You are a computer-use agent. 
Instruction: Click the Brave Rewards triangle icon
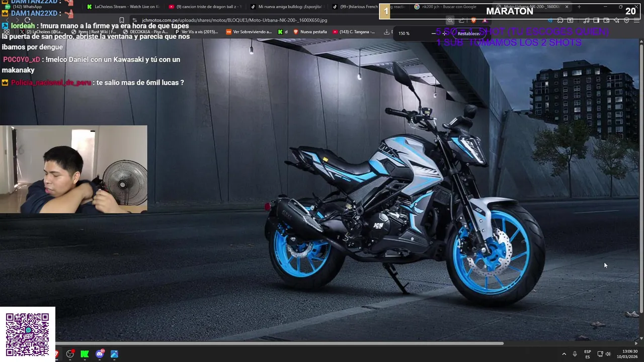[x=485, y=21]
